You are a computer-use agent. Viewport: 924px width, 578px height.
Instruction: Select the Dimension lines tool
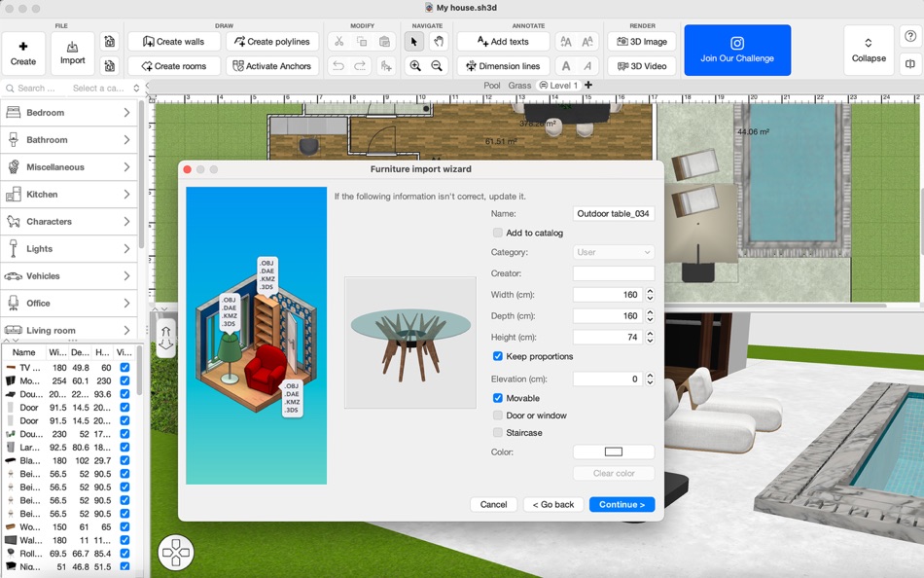point(502,66)
